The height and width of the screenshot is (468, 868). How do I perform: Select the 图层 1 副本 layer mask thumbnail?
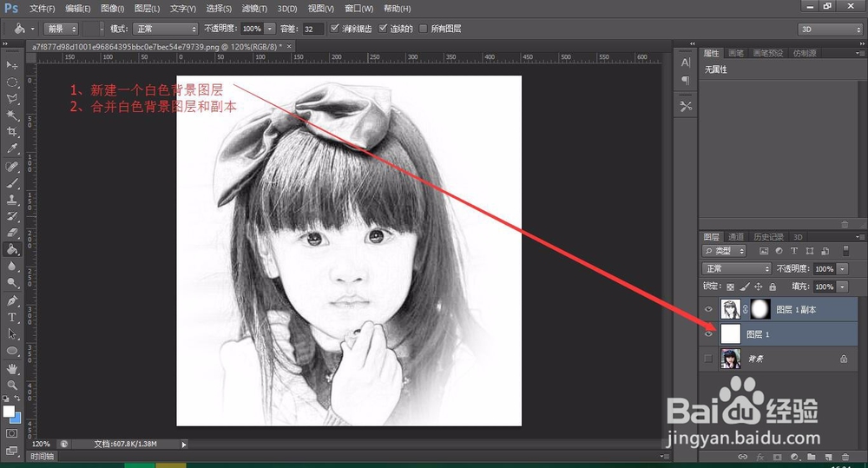pos(760,309)
